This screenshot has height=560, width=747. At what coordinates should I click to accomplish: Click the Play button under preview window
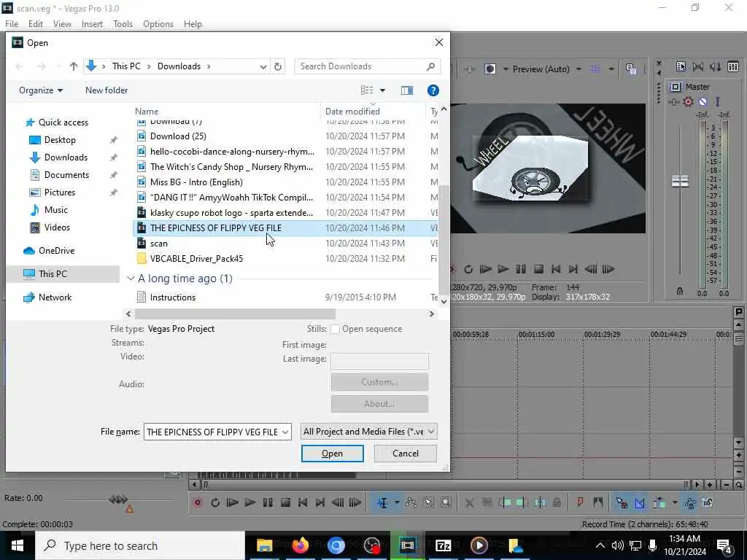tap(503, 269)
